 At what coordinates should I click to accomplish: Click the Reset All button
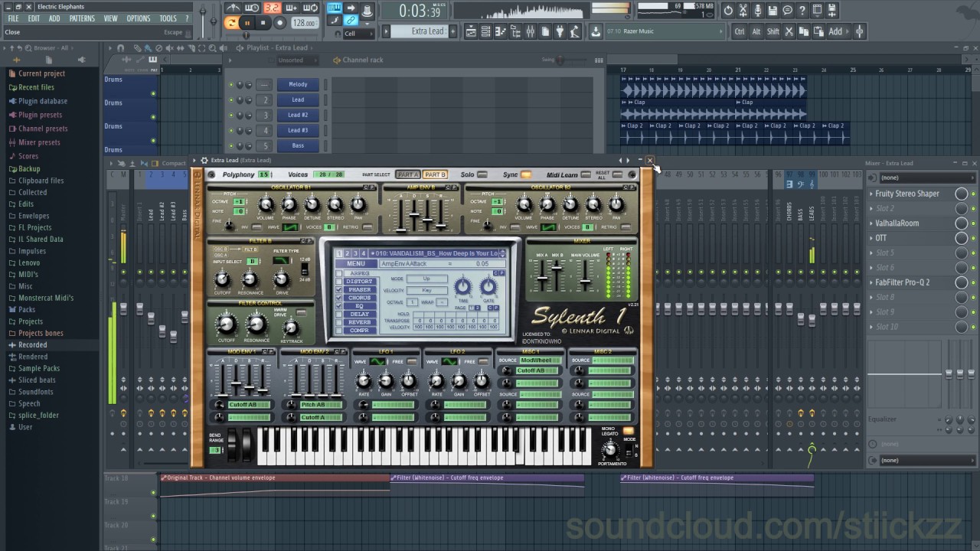[617, 174]
